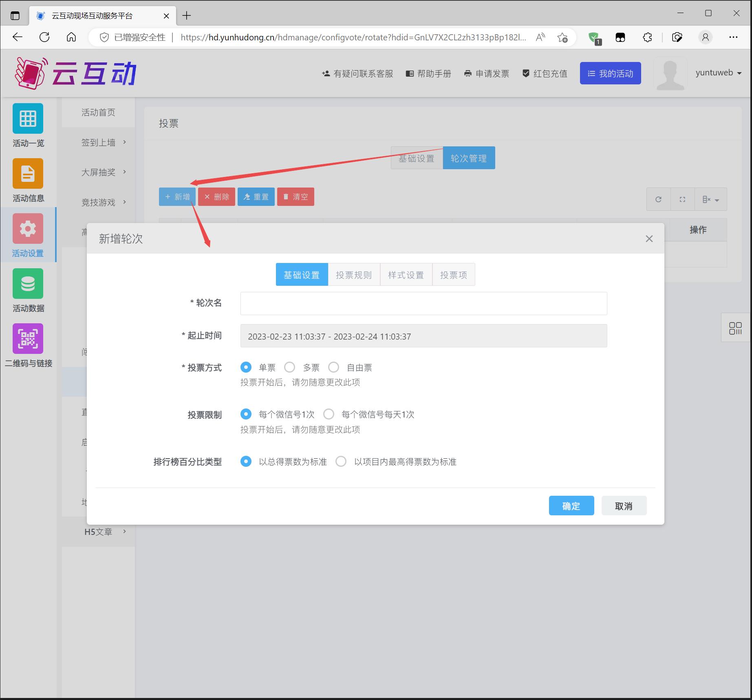Open the 活动一览 grid icon

click(28, 119)
